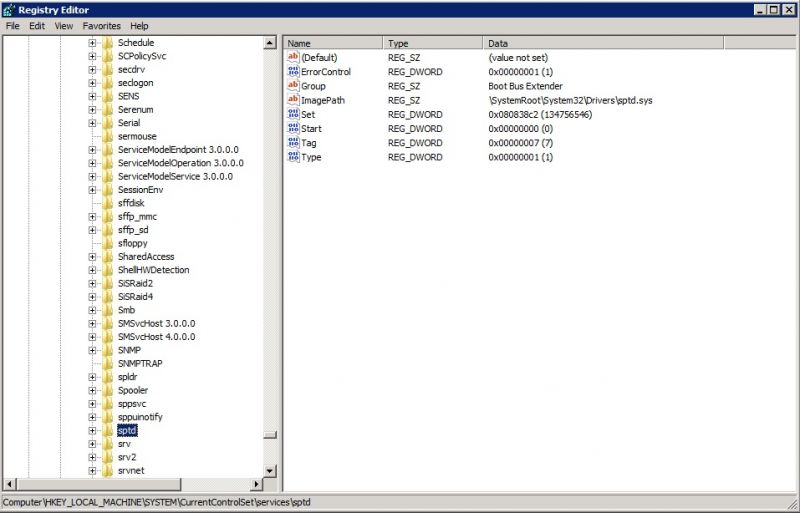The width and height of the screenshot is (800, 513).
Task: Click the Registry Editor title bar icon
Action: pos(9,9)
